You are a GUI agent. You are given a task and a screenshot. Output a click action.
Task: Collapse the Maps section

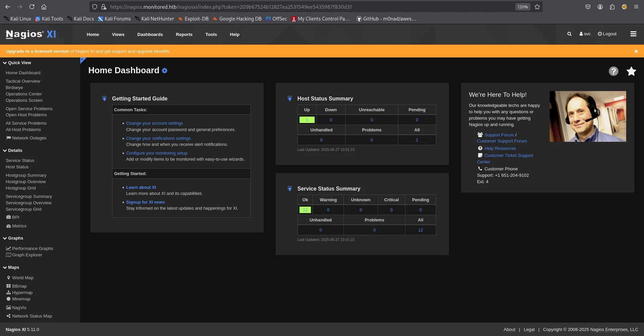(x=11, y=267)
